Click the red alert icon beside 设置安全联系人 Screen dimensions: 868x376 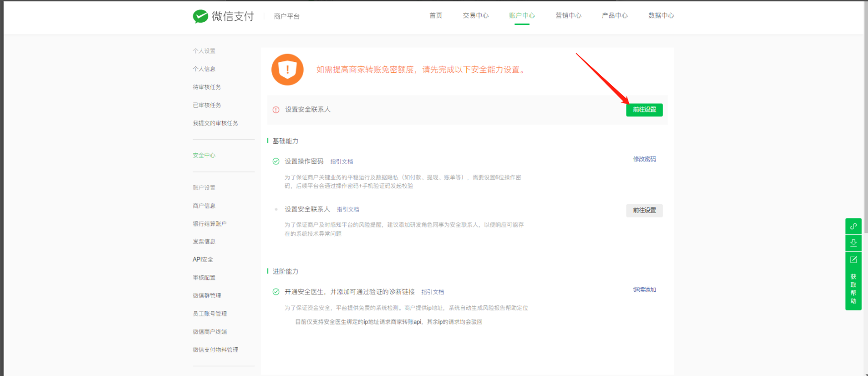[276, 110]
